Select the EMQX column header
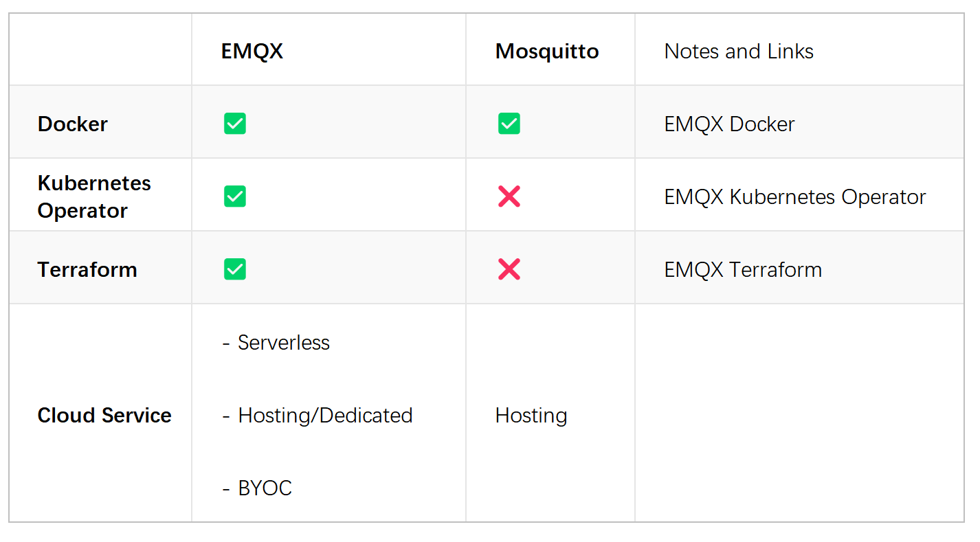The width and height of the screenshot is (980, 542). (x=252, y=52)
